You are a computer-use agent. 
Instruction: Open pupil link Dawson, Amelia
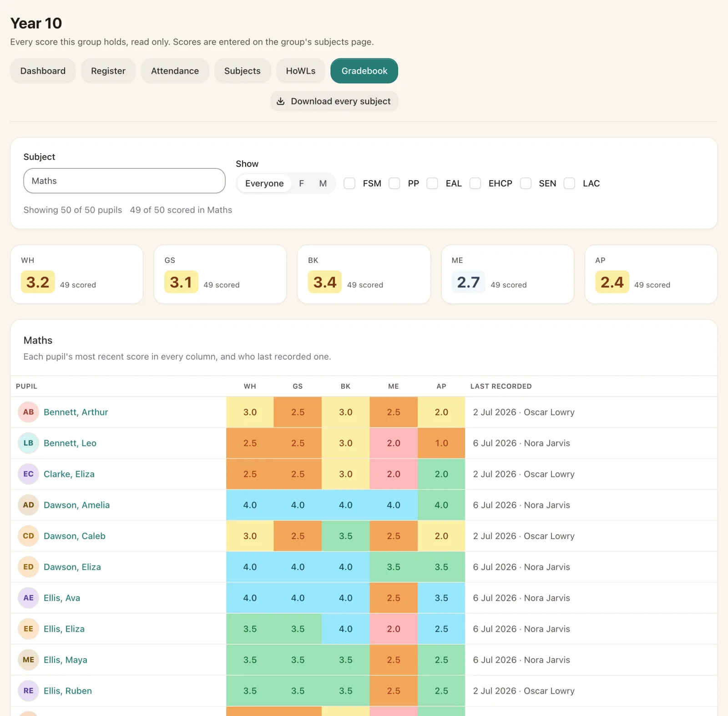76,505
